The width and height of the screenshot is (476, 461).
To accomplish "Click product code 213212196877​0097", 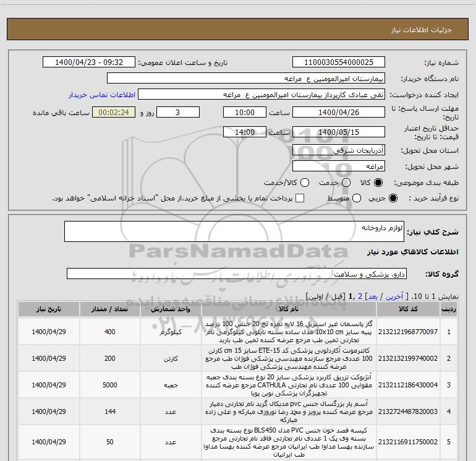I will pyautogui.click(x=408, y=332).
